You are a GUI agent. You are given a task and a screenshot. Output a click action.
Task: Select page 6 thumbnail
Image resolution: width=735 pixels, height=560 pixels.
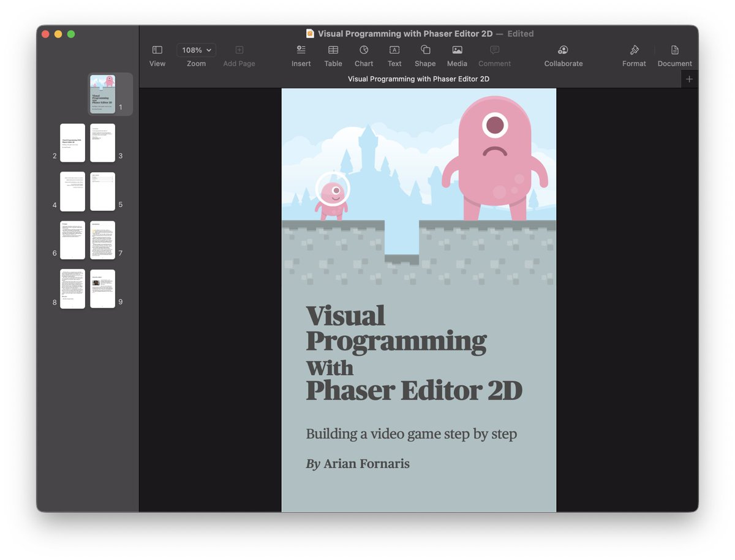pyautogui.click(x=72, y=240)
